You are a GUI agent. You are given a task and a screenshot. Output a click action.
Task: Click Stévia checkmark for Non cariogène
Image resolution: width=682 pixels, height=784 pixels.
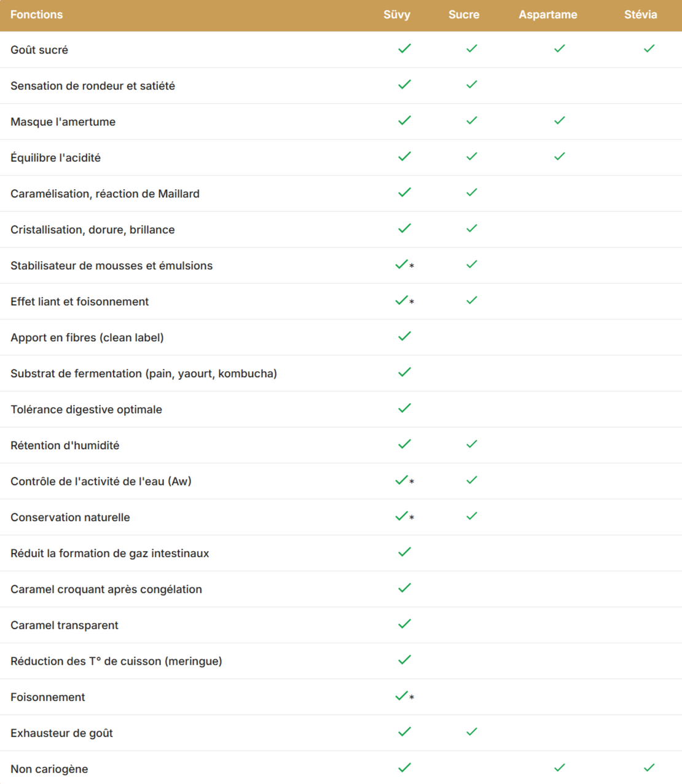coord(649,767)
